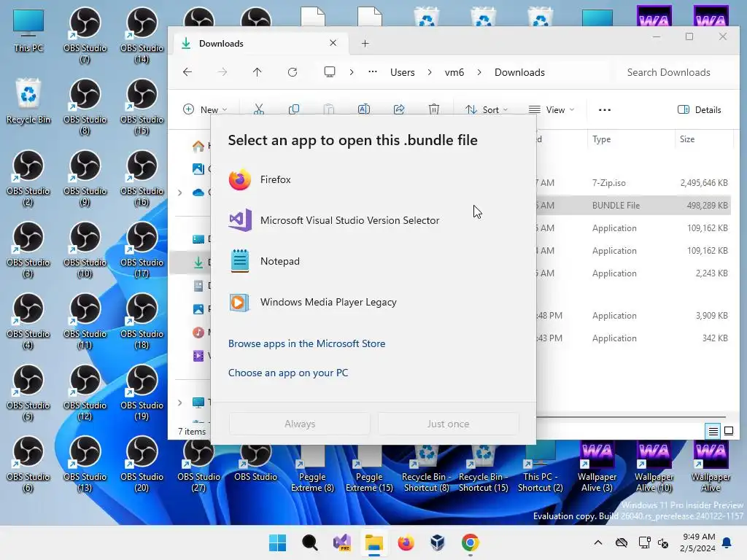The image size is (747, 560).
Task: Switch to details list view layout
Action: pos(713,431)
